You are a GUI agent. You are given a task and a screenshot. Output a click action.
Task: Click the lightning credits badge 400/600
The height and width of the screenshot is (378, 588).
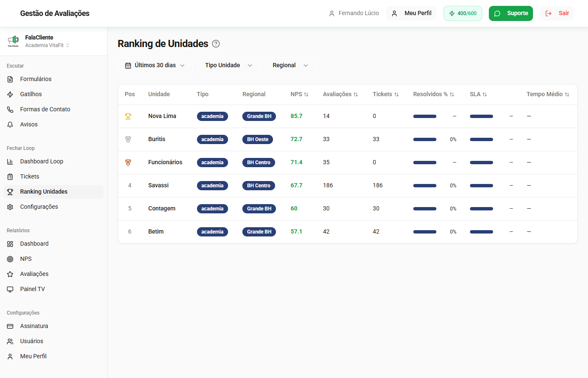point(462,13)
